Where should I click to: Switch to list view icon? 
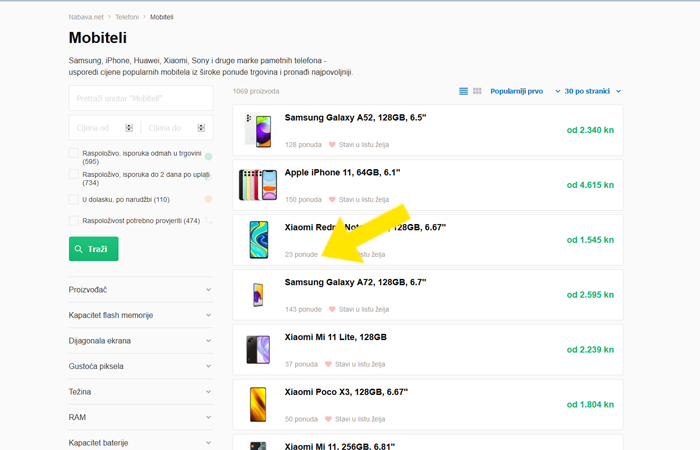coord(463,91)
